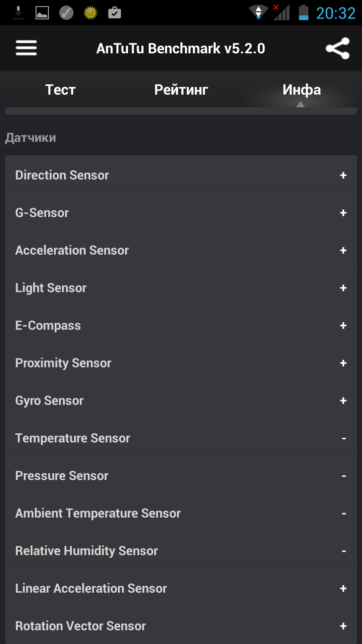Open the E-Compass row
The height and width of the screenshot is (644, 362).
pyautogui.click(x=181, y=325)
